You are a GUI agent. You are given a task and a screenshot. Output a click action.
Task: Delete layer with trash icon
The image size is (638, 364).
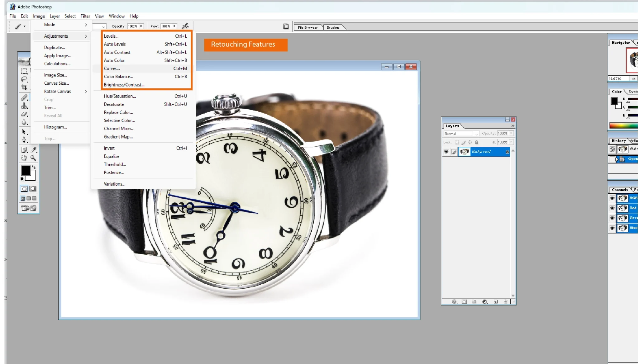506,302
